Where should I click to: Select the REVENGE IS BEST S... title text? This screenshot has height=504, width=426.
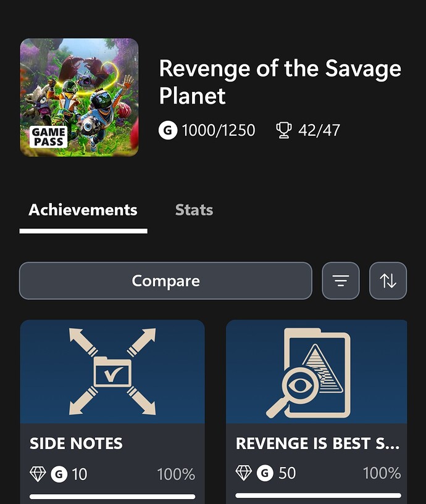click(x=317, y=444)
